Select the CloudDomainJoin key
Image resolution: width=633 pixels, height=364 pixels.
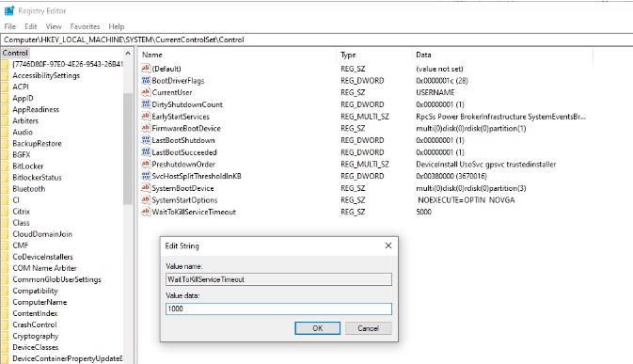(x=42, y=233)
